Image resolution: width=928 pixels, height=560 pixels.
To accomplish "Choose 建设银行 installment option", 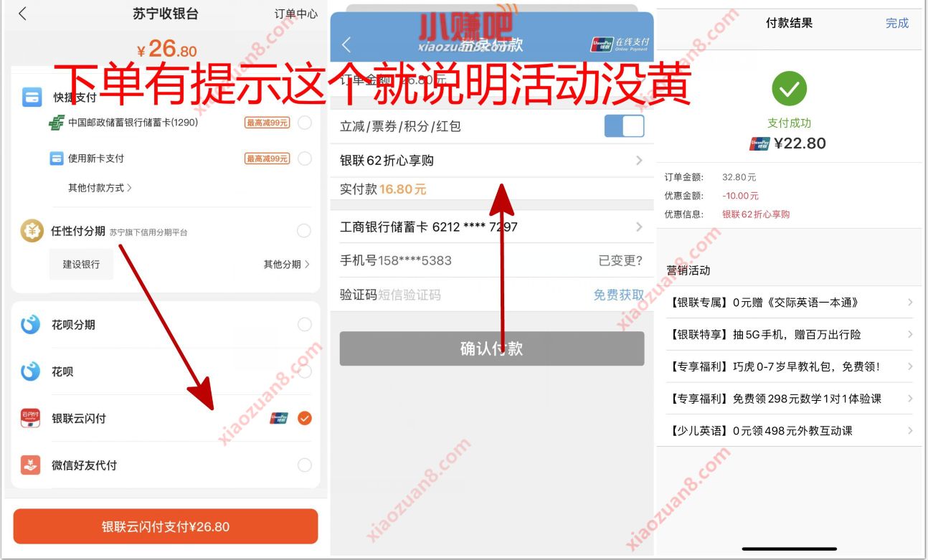I will (x=81, y=265).
